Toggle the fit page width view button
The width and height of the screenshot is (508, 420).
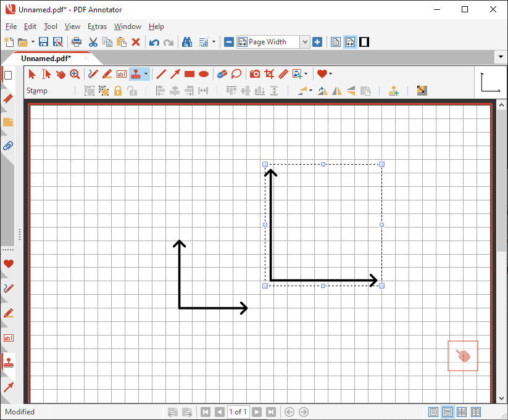click(x=350, y=42)
